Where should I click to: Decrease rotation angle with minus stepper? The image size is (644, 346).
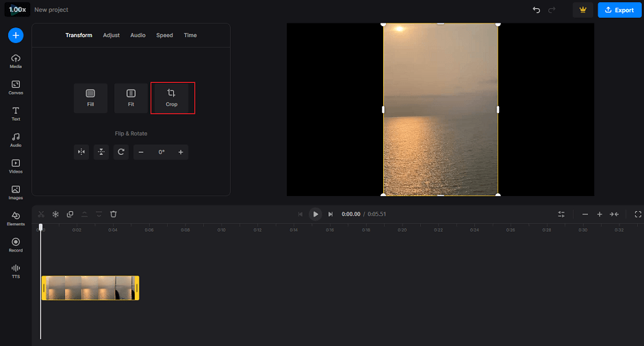(x=141, y=152)
